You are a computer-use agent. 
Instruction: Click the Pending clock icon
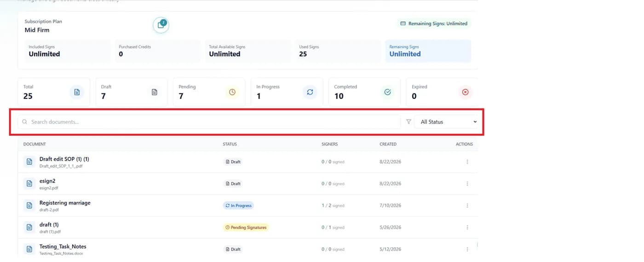(x=232, y=92)
